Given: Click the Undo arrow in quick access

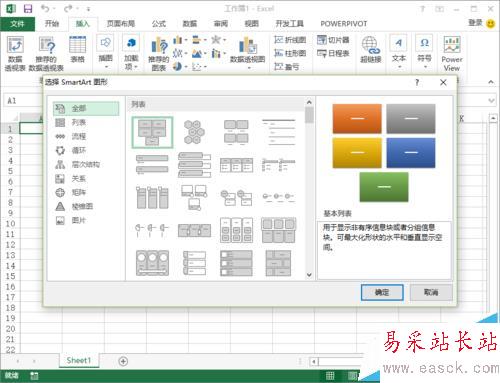Looking at the screenshot, I should point(45,9).
